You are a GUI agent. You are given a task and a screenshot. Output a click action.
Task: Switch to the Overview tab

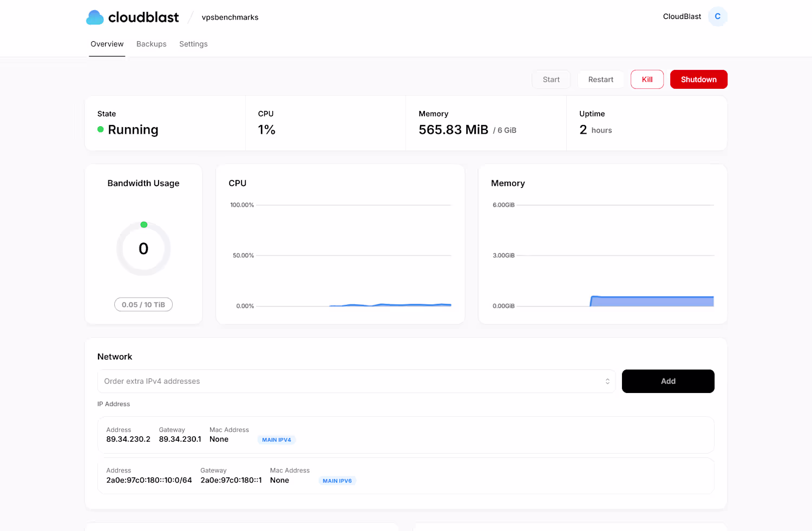(107, 44)
